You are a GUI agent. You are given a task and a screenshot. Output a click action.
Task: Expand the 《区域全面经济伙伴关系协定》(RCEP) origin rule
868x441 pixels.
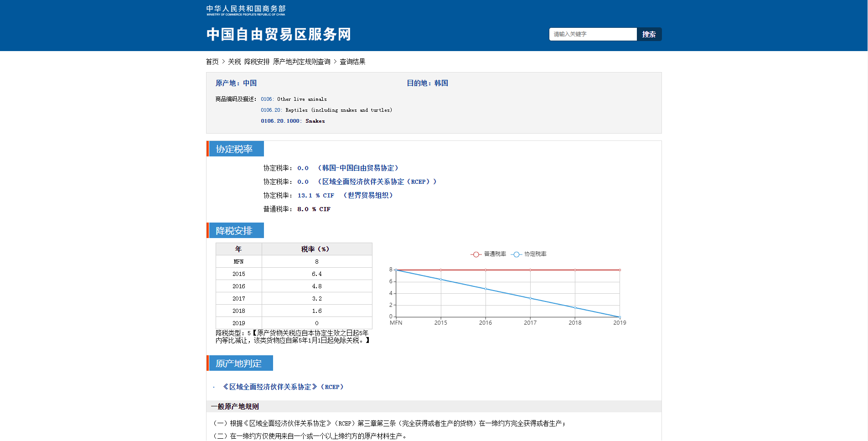283,387
